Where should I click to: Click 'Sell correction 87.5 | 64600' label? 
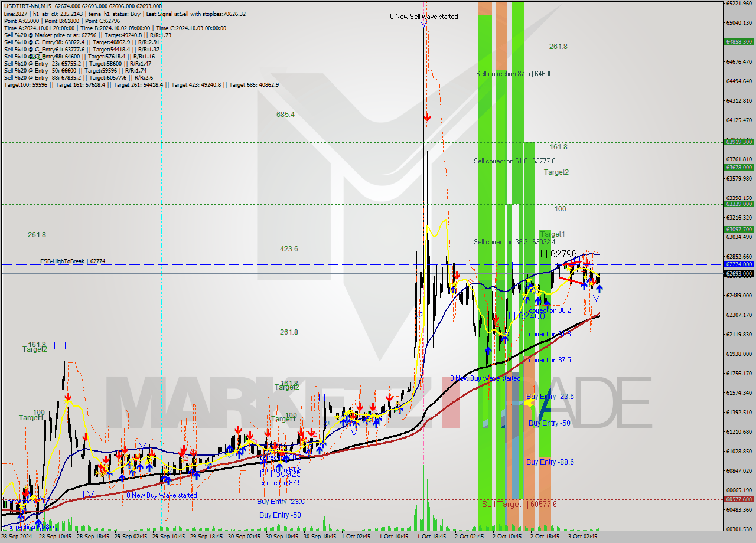coord(514,74)
